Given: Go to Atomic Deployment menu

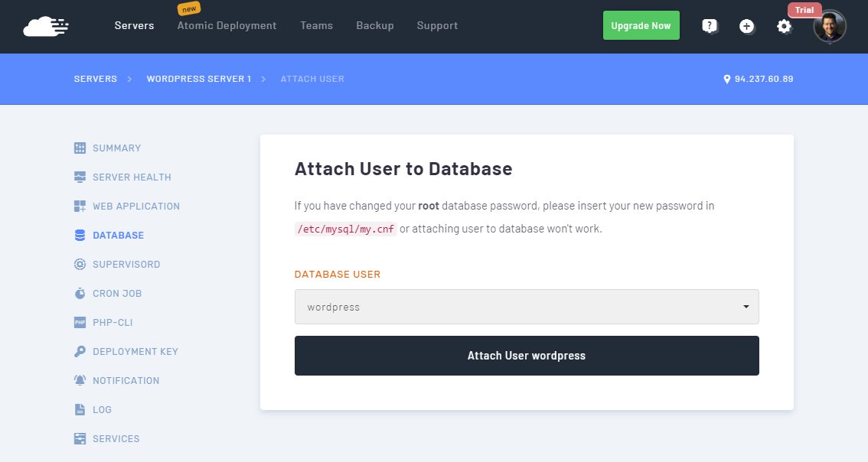Looking at the screenshot, I should pyautogui.click(x=227, y=25).
